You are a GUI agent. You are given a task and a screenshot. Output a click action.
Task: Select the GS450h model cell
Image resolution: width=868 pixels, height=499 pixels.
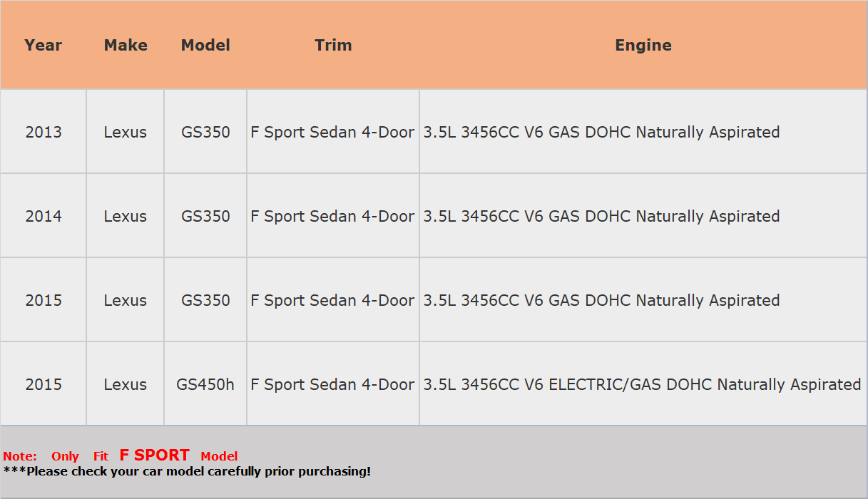click(x=205, y=384)
